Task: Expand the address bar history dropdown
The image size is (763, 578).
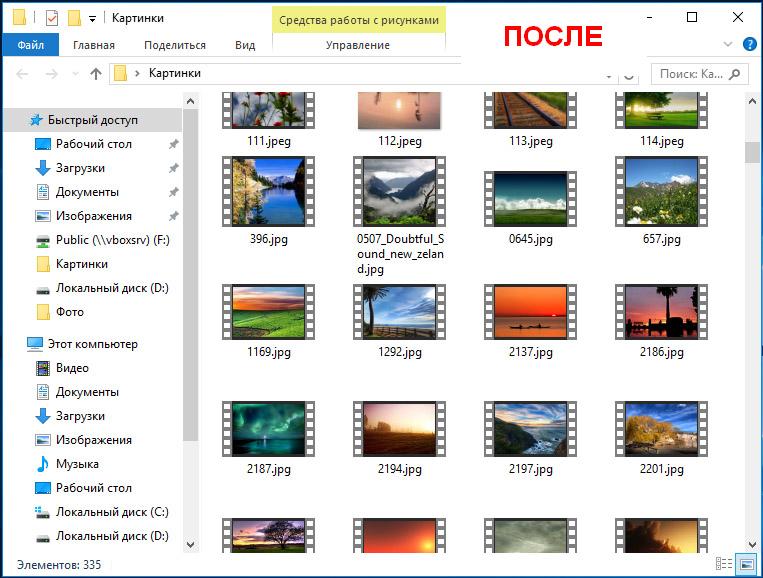Action: click(x=608, y=76)
